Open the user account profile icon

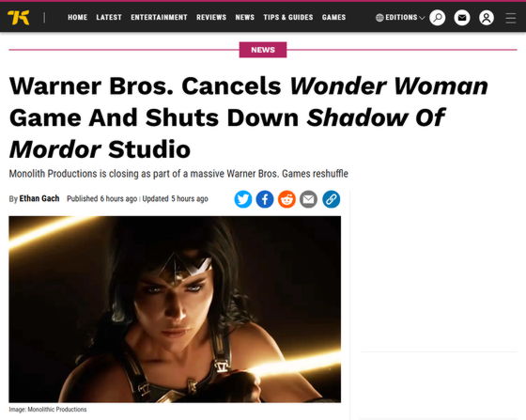(x=487, y=18)
